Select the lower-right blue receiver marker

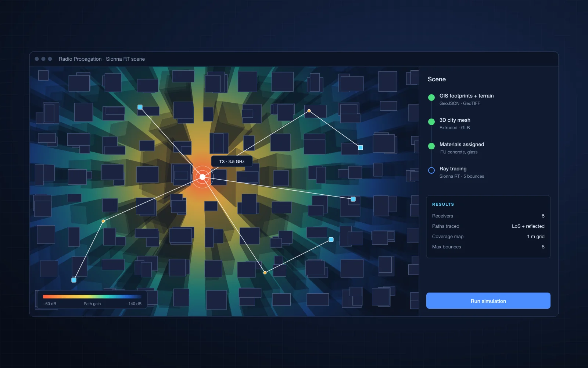(331, 240)
